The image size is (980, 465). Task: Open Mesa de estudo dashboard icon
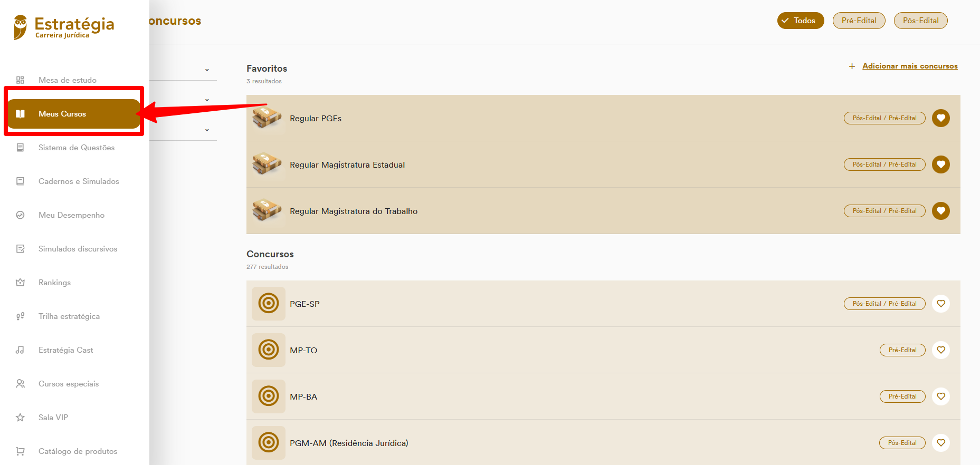20,80
